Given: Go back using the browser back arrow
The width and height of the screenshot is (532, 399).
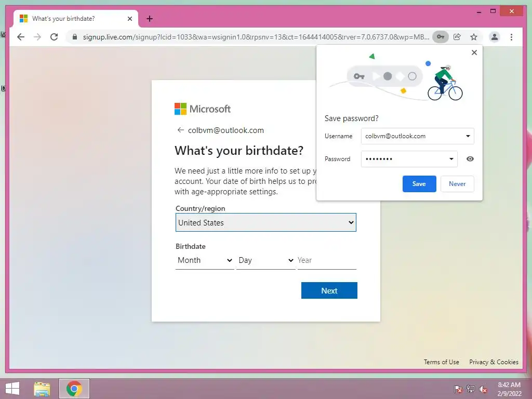Looking at the screenshot, I should [21, 37].
